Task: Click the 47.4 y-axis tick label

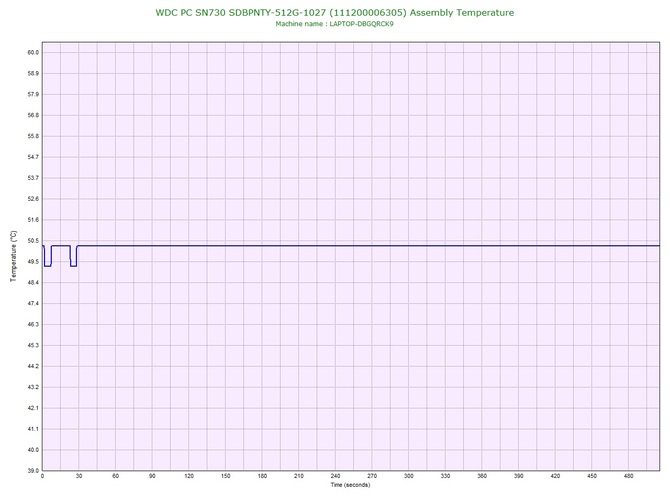Action: click(x=33, y=304)
